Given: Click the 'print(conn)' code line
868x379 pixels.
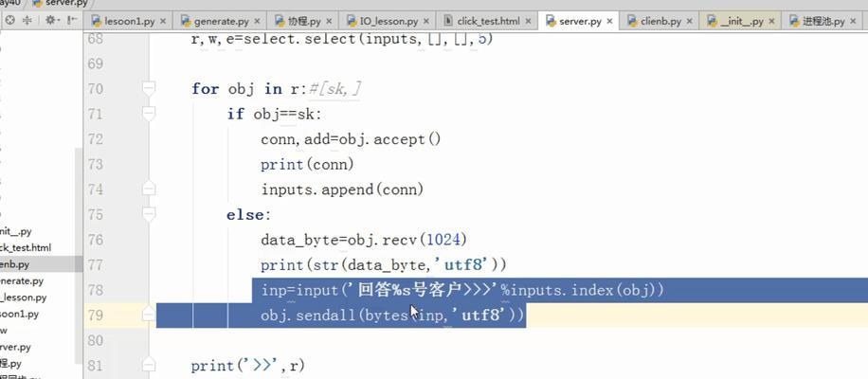Looking at the screenshot, I should 307,164.
